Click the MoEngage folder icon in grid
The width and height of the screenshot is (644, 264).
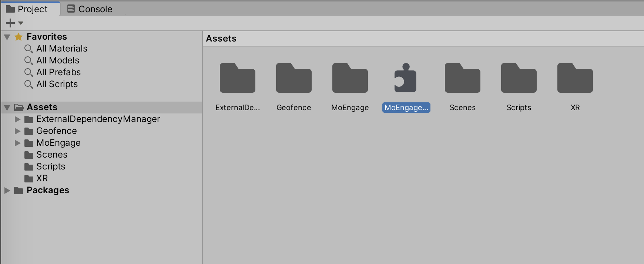pyautogui.click(x=350, y=78)
